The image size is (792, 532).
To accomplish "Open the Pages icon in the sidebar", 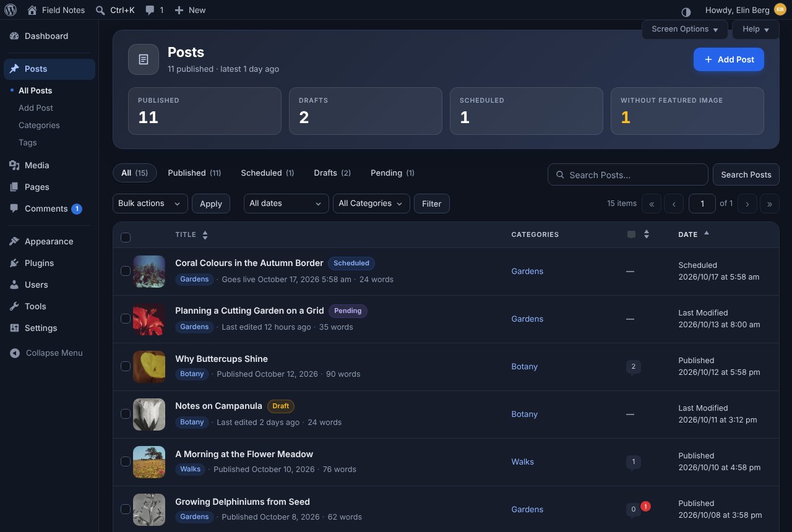I will pyautogui.click(x=14, y=187).
